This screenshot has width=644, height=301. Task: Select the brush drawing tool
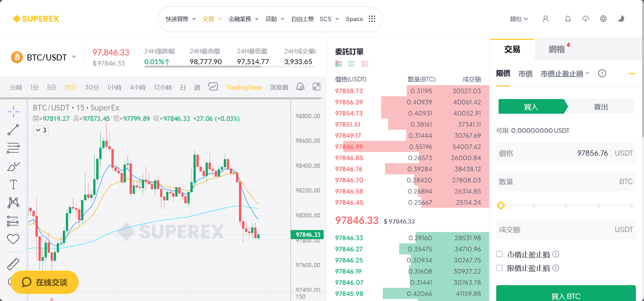click(13, 166)
